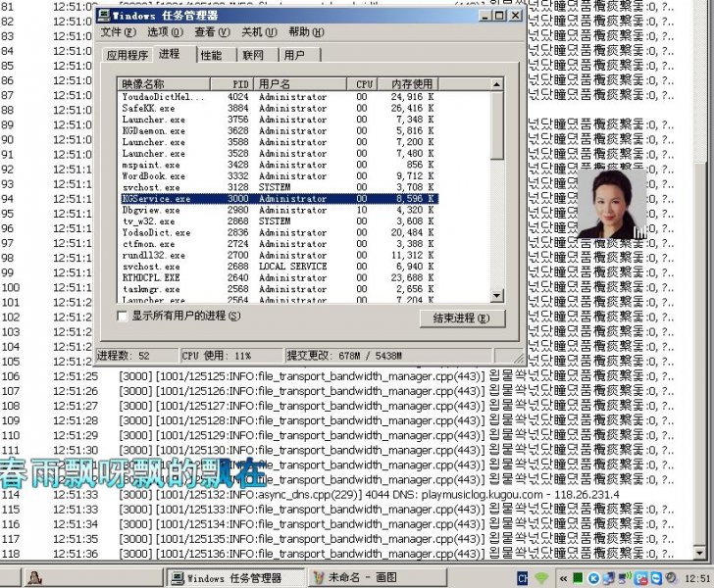Viewport: 714px width, 588px height.
Task: Open the 用户 tab
Action: tap(300, 56)
